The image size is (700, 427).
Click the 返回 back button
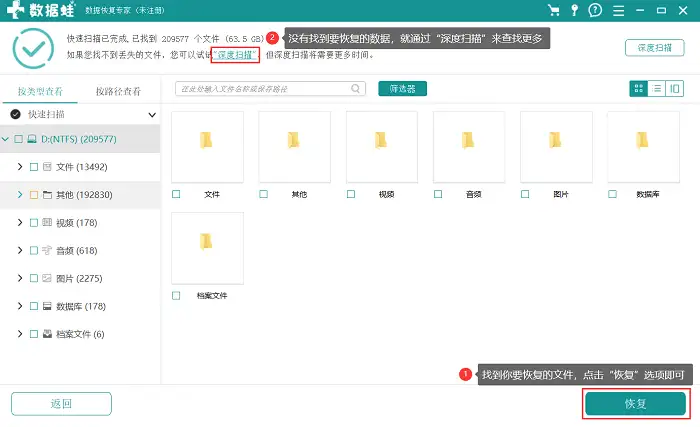tap(61, 404)
